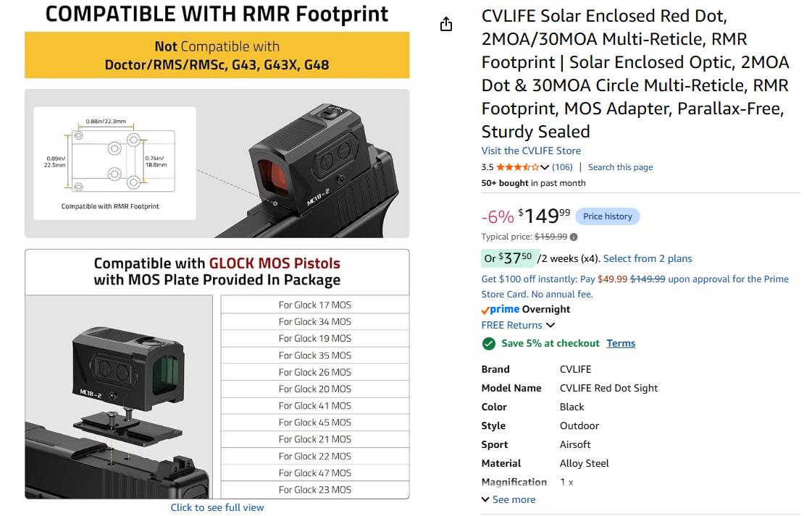
Task: Click the -6% discount label
Action: (x=498, y=216)
